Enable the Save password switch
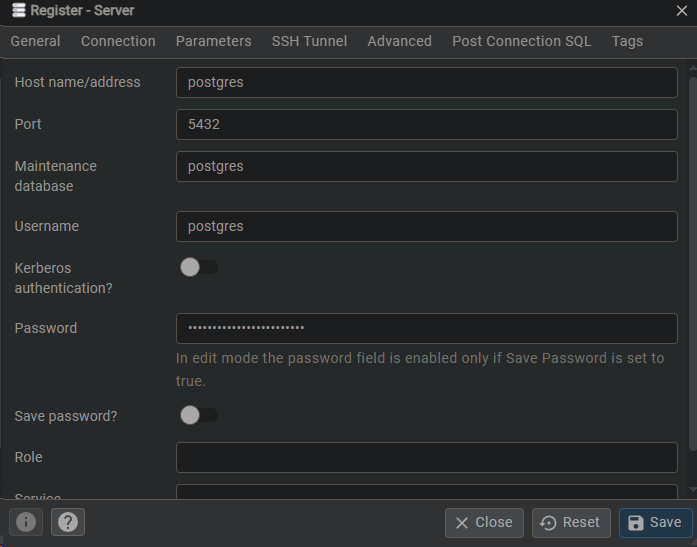697x547 pixels. (198, 415)
